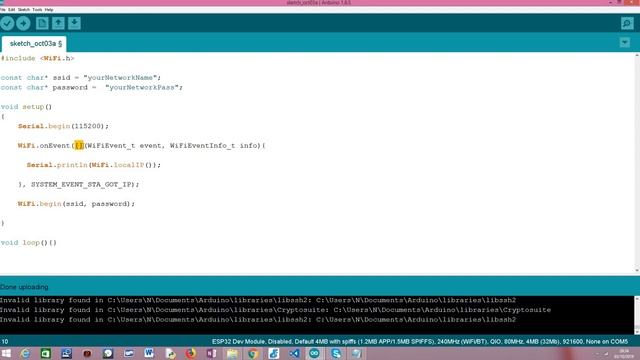Click the Serial.begin(115200); line

pyautogui.click(x=63, y=126)
